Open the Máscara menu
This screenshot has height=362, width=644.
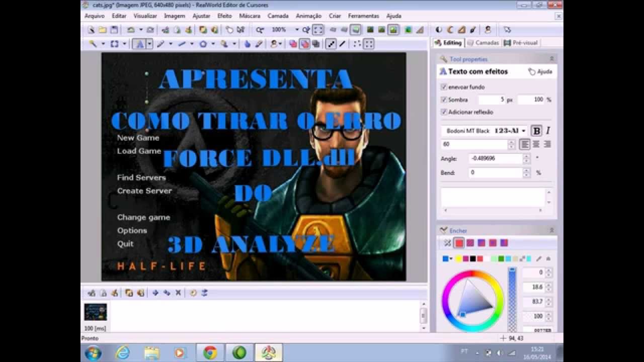tap(250, 16)
